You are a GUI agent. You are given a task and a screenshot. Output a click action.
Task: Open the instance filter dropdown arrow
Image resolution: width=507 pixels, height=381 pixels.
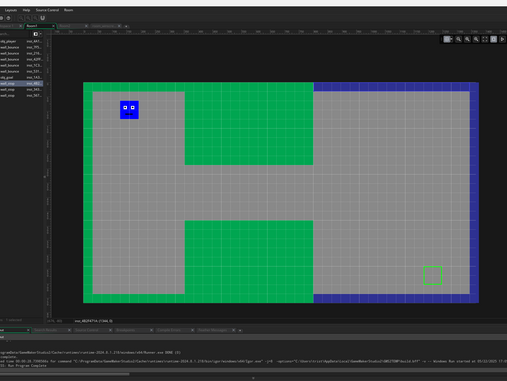click(40, 34)
